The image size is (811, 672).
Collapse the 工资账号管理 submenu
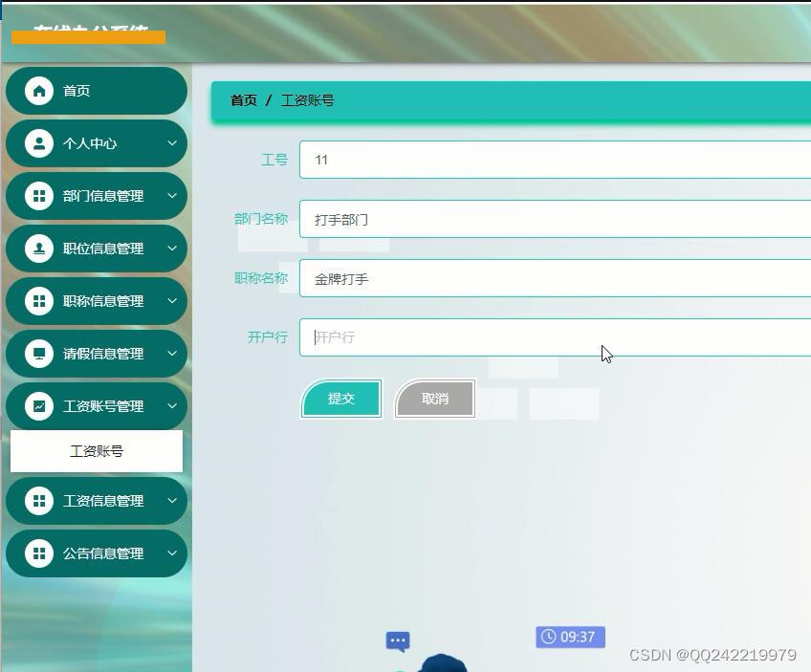click(x=172, y=405)
